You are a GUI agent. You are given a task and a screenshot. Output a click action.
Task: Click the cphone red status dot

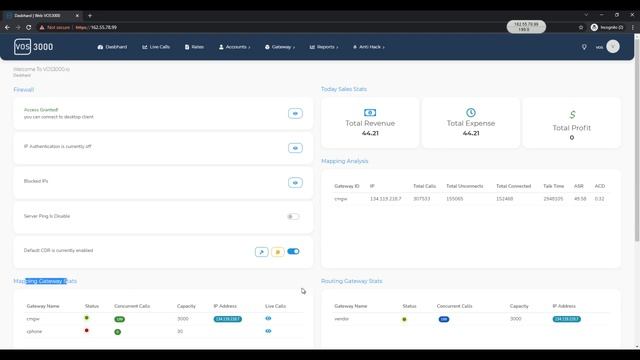point(87,331)
